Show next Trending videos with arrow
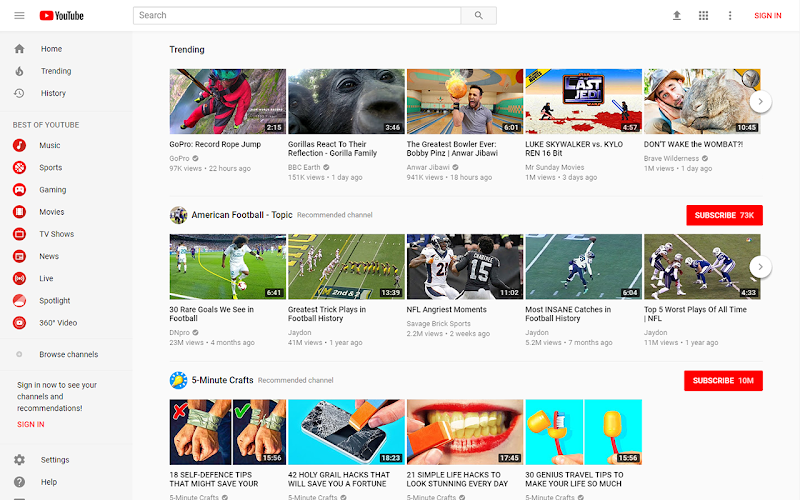The height and width of the screenshot is (500, 800). 760,102
